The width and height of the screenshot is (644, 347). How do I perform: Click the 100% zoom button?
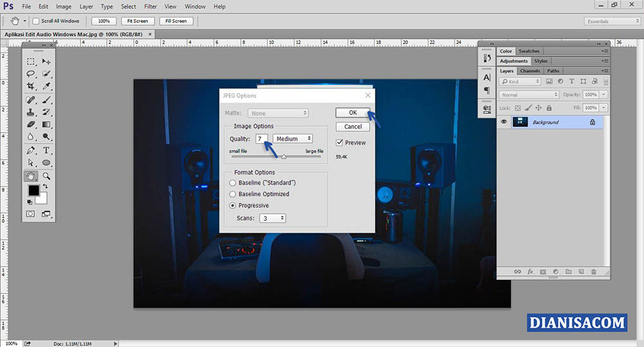coord(104,21)
